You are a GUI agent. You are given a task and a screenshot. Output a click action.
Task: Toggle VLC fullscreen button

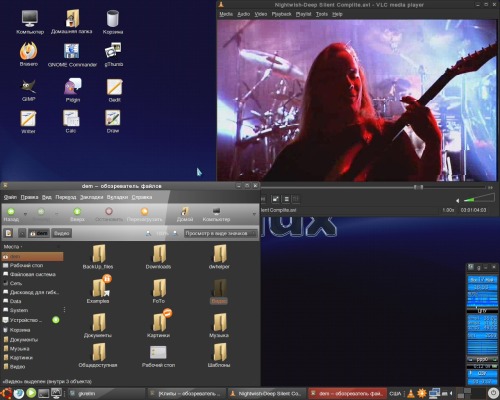(x=275, y=199)
